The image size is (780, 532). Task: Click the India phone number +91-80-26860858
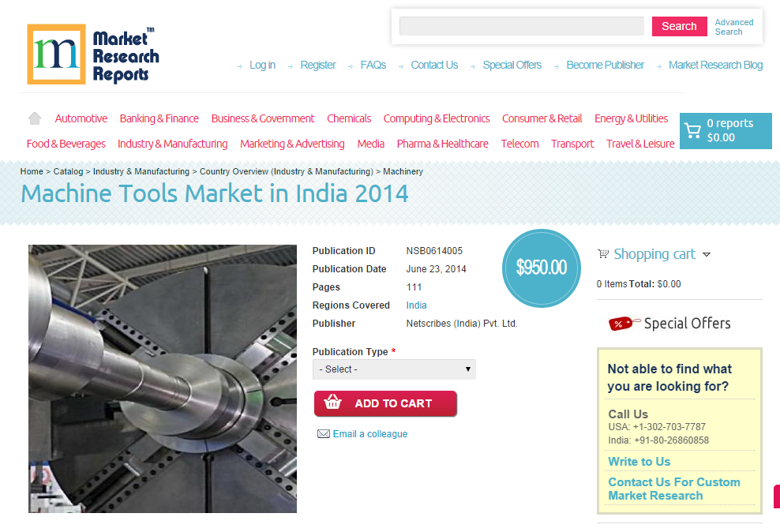tap(671, 440)
